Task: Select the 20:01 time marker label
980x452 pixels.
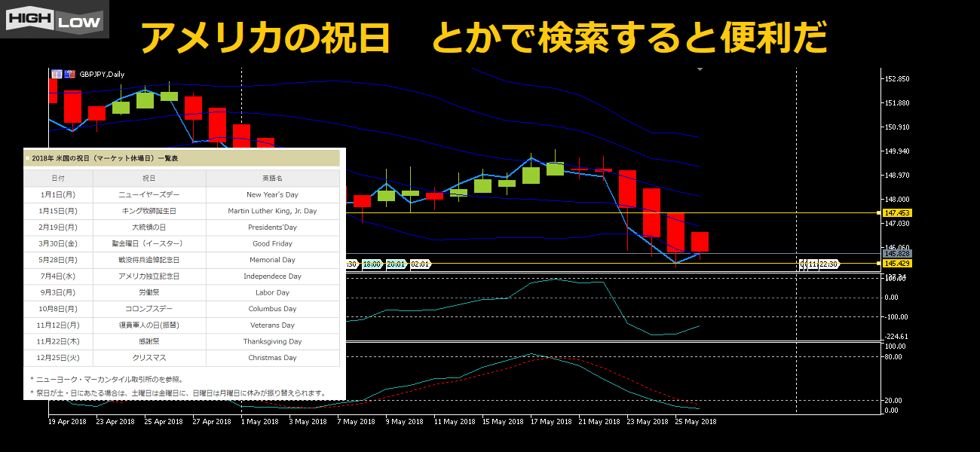Action: pos(396,264)
